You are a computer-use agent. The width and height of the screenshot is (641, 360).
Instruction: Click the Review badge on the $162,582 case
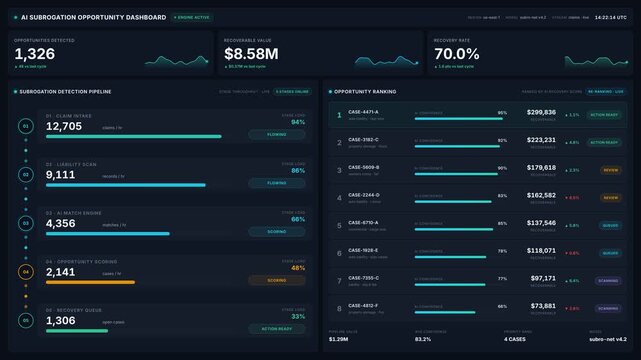click(x=611, y=198)
